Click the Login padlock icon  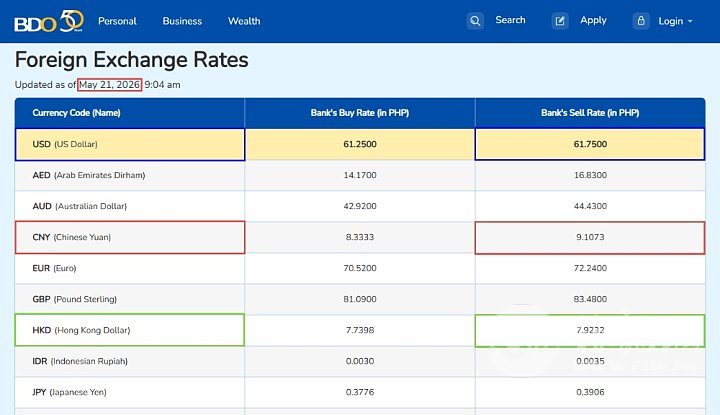coord(641,21)
